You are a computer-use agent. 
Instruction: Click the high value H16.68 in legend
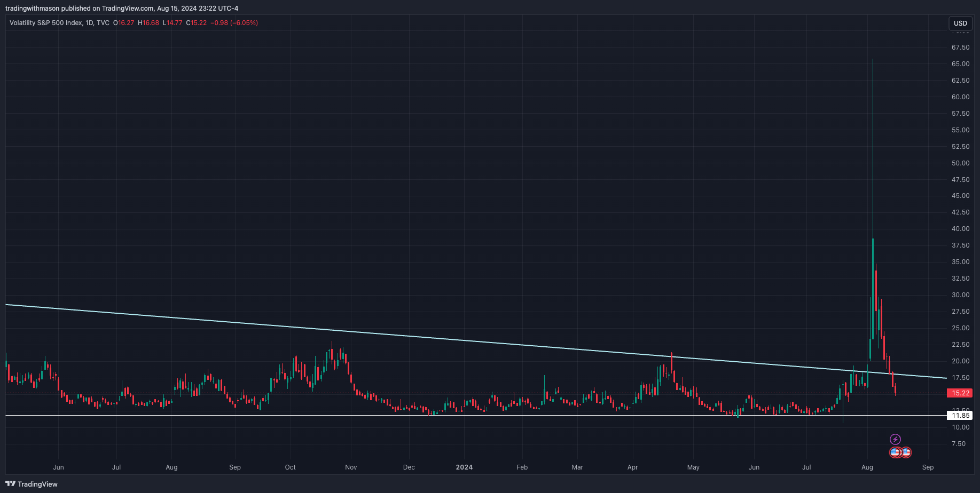tap(148, 23)
